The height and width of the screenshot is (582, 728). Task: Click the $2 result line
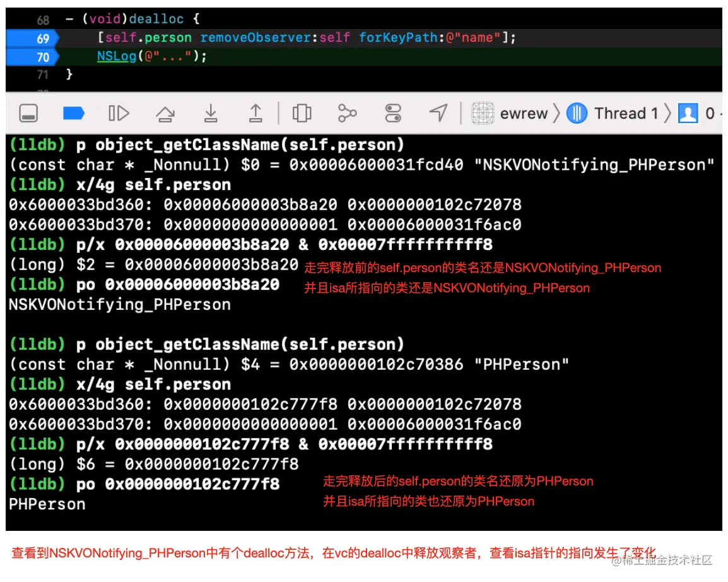pyautogui.click(x=153, y=264)
